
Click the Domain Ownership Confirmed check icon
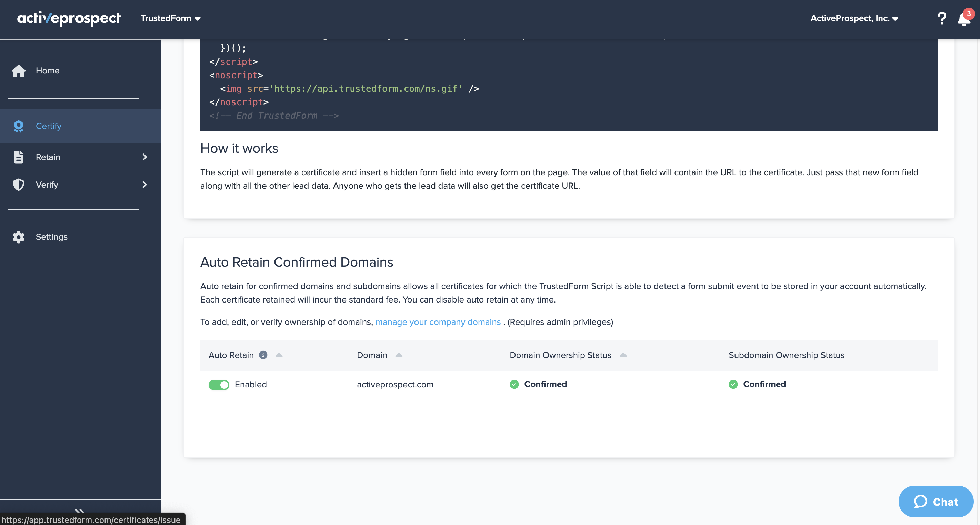514,384
